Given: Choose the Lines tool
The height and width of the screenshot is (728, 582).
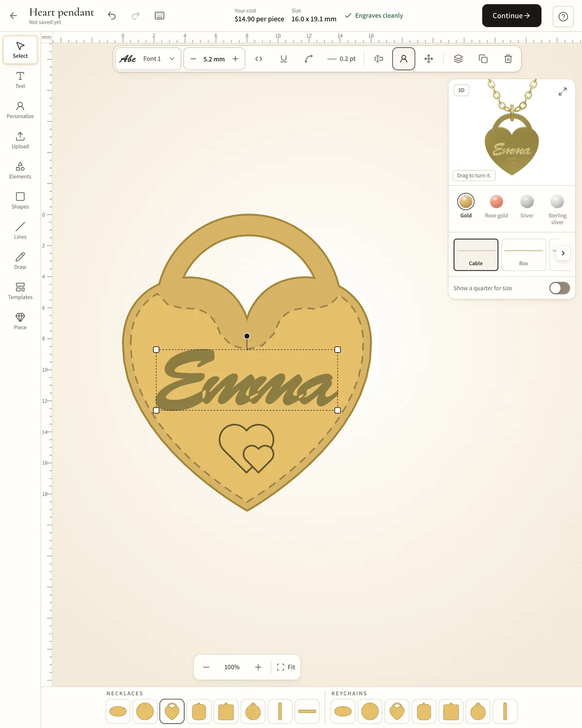Looking at the screenshot, I should pyautogui.click(x=20, y=231).
